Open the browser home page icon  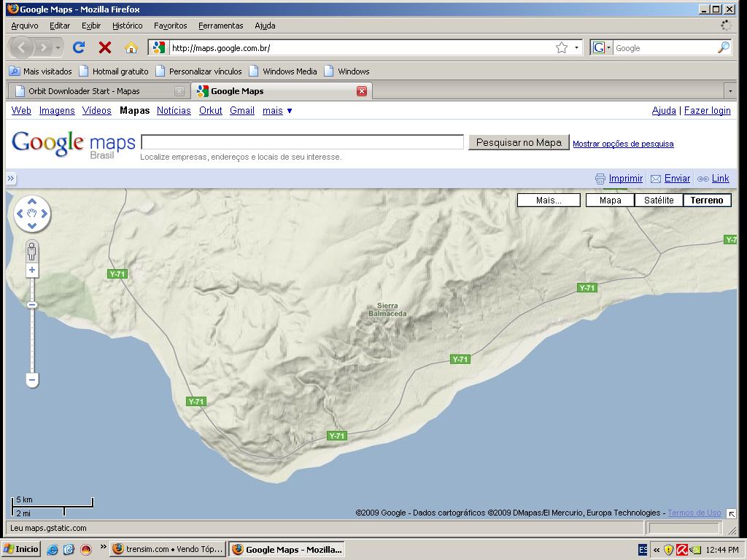[x=131, y=48]
